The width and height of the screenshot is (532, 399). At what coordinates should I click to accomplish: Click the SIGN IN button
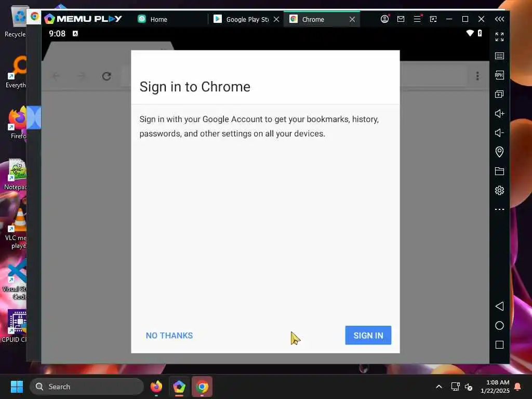[368, 335]
